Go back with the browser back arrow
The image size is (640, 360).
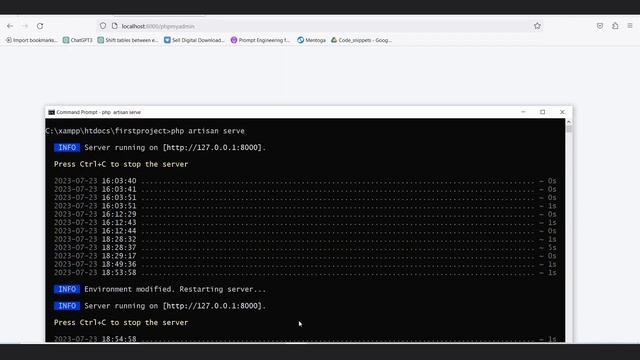coord(10,26)
